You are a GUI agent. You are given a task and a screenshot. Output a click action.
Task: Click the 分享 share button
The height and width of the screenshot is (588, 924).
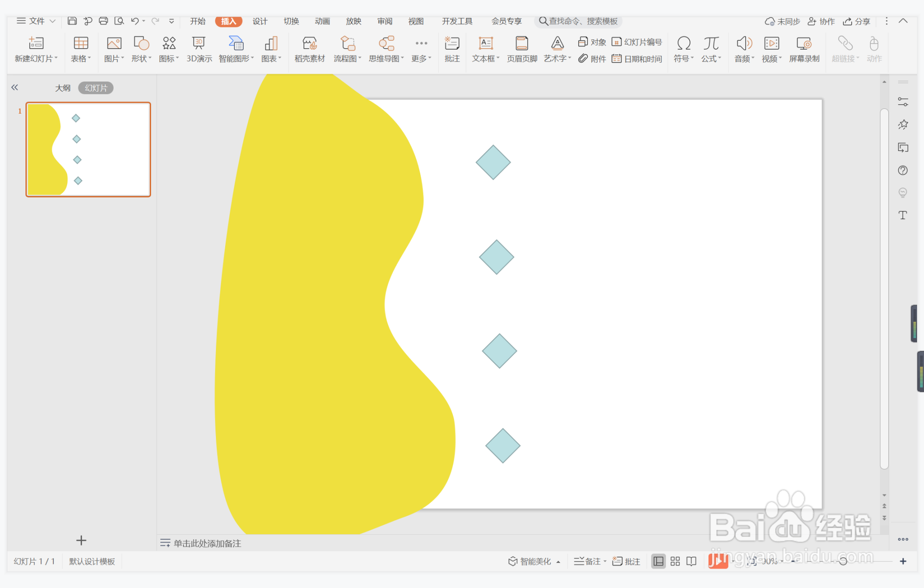point(857,21)
